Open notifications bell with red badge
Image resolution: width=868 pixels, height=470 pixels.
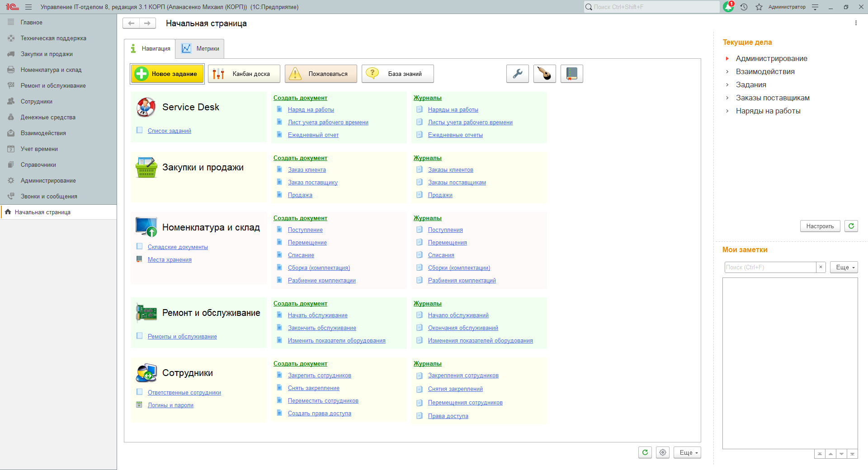click(728, 7)
